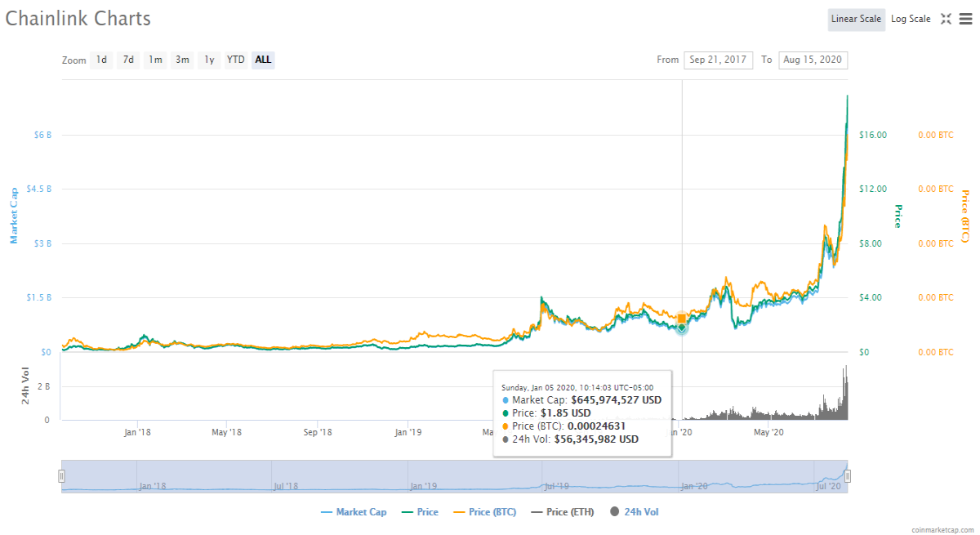Click the May '20 x-axis label
Image resolution: width=980 pixels, height=535 pixels.
click(768, 432)
